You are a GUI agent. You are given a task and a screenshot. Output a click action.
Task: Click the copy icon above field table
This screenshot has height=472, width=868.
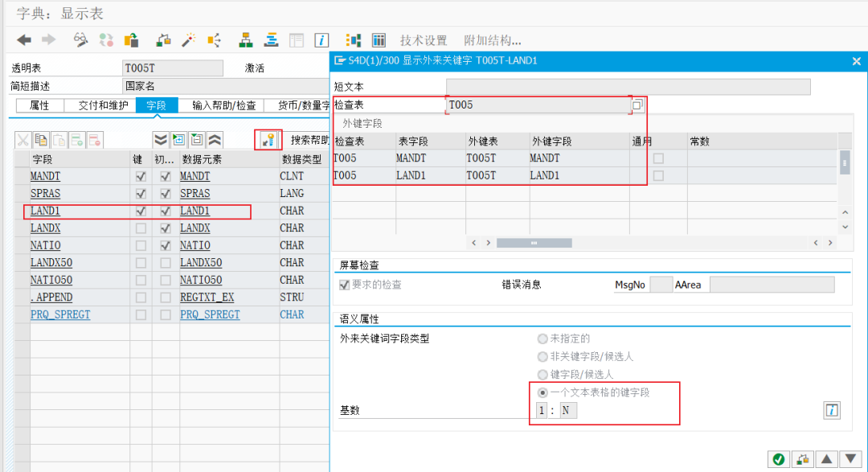(41, 140)
